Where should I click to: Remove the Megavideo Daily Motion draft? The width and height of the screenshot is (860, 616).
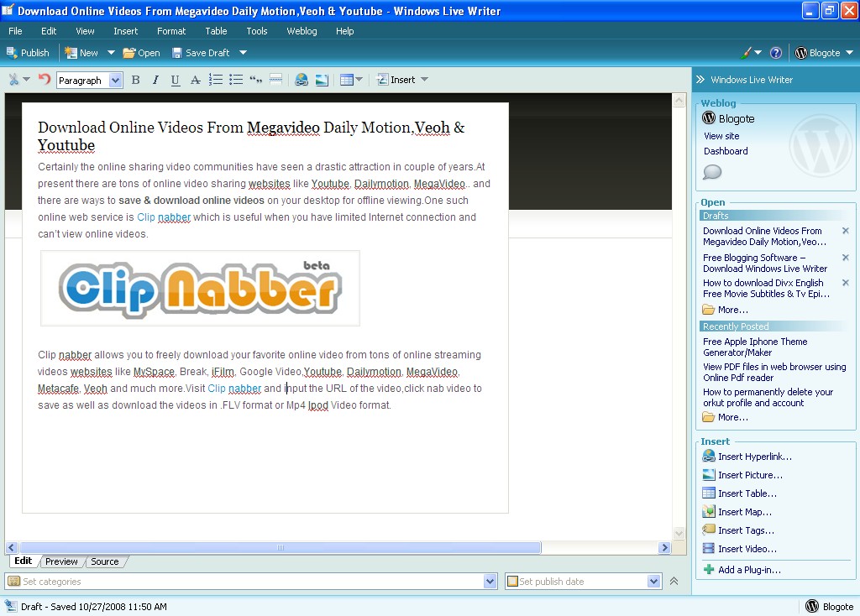point(846,231)
